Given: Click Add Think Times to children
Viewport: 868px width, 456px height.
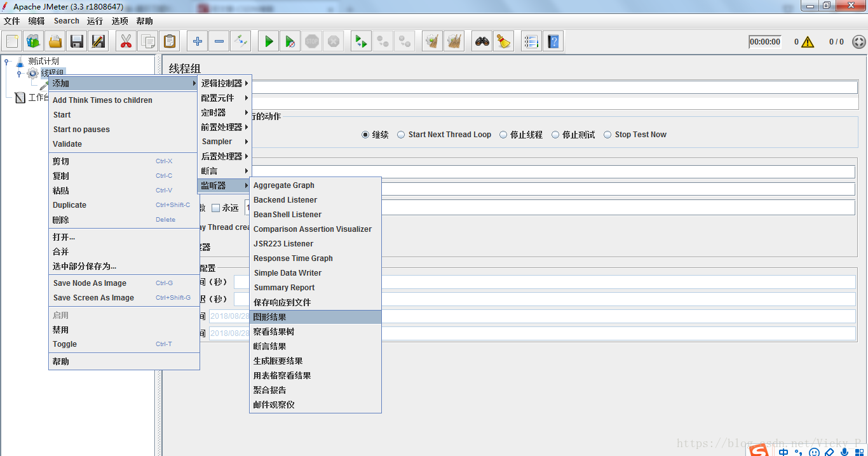Looking at the screenshot, I should (124, 100).
